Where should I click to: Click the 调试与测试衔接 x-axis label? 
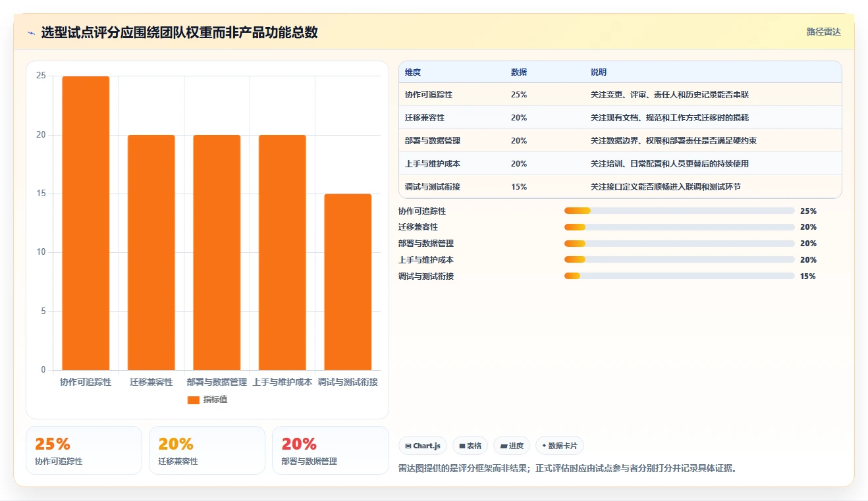click(x=348, y=382)
